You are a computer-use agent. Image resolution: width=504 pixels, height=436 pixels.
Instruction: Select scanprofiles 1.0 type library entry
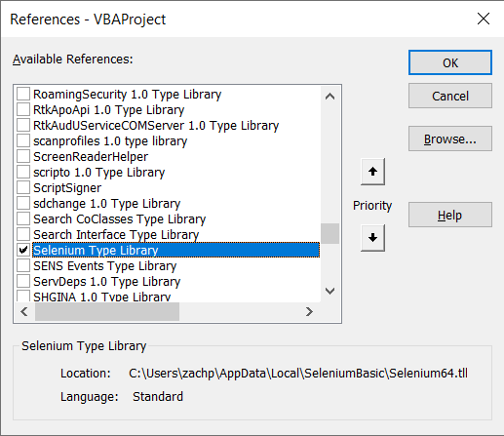pyautogui.click(x=110, y=140)
